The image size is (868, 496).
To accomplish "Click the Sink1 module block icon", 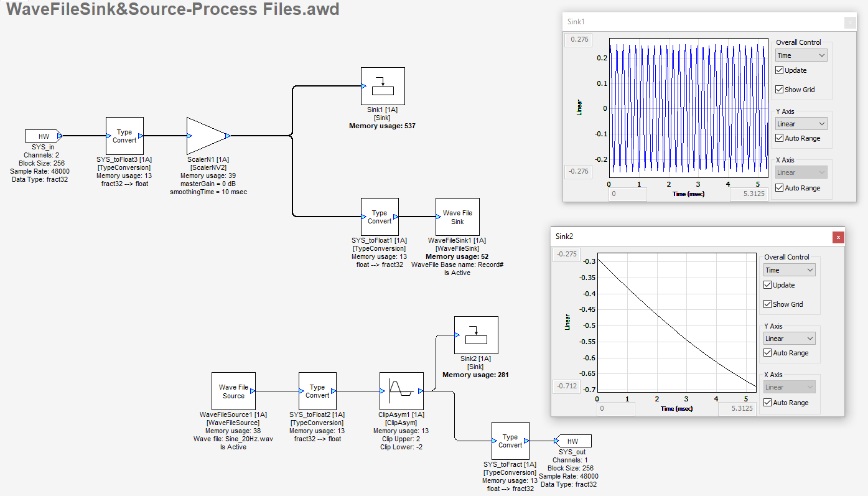I will tap(383, 86).
